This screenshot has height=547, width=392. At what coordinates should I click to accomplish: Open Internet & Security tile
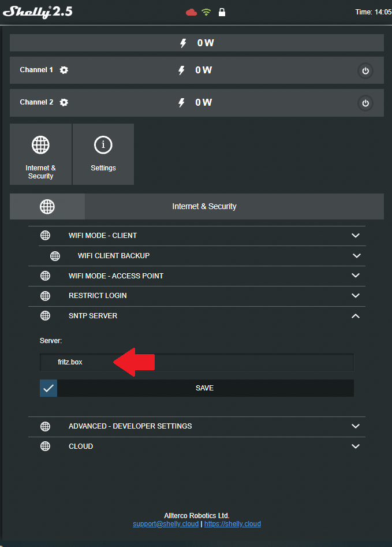41,154
